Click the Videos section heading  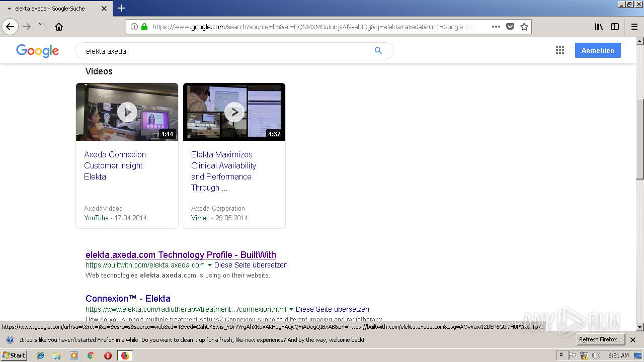pos(99,71)
